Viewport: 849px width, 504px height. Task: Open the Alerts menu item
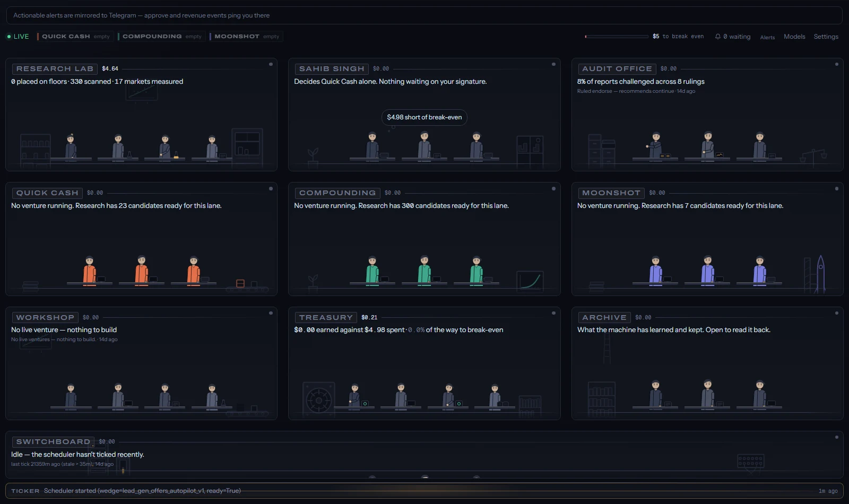tap(767, 37)
